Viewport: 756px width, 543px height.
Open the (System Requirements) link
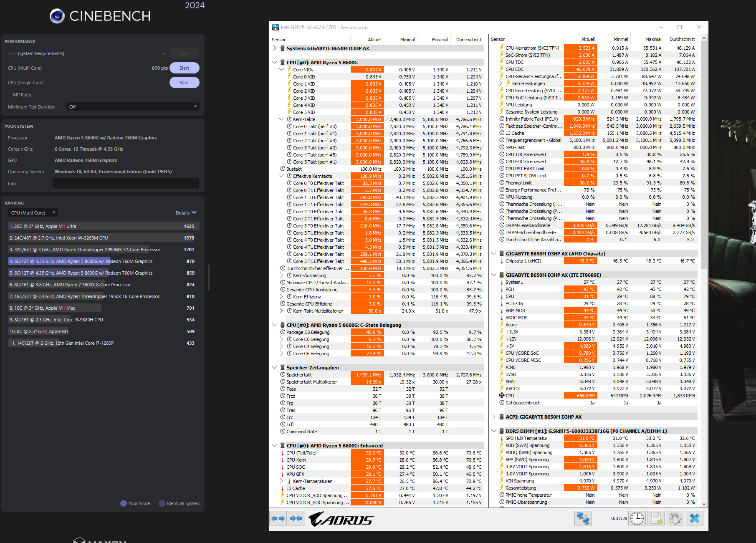pyautogui.click(x=41, y=53)
